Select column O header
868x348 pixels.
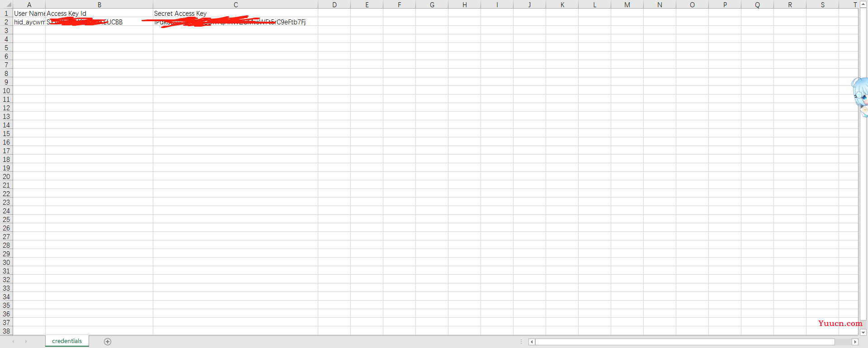(693, 5)
